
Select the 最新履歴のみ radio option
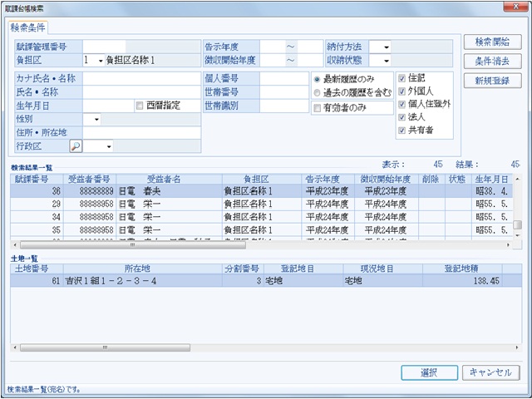click(317, 79)
